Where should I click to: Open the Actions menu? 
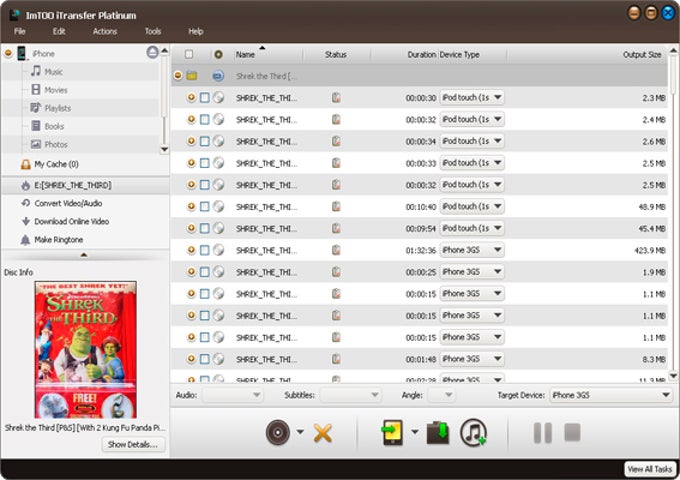[105, 31]
